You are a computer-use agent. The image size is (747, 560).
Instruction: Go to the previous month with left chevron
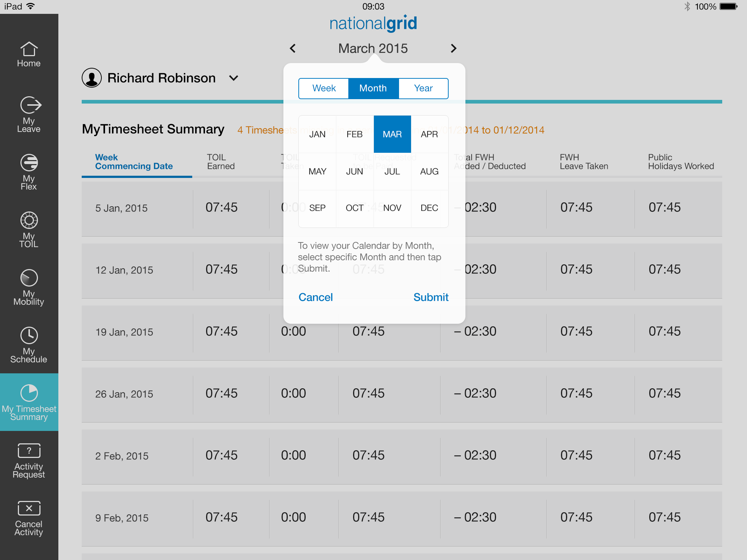coord(293,48)
